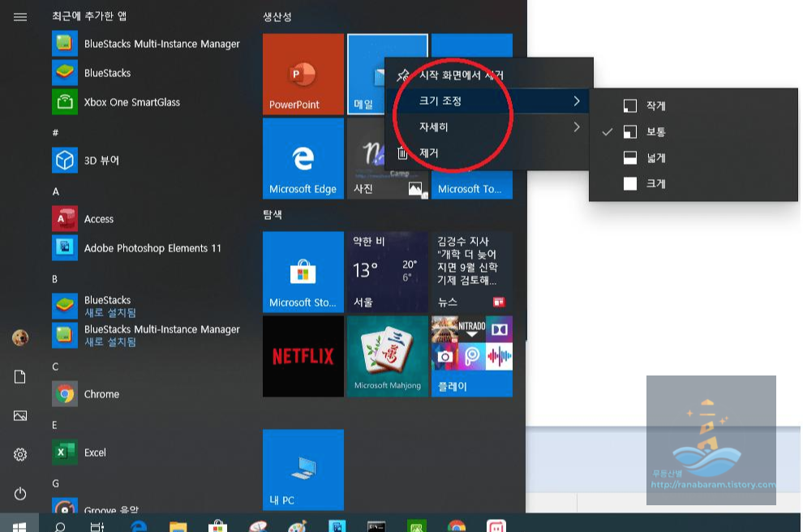Open File Explorer from the taskbar
The height and width of the screenshot is (532, 803).
[x=178, y=526]
